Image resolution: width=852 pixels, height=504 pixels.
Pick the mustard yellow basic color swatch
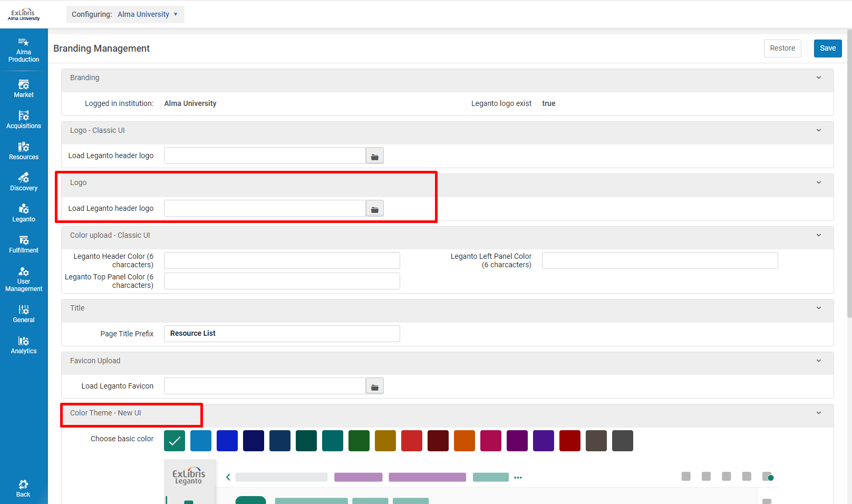[x=385, y=441]
